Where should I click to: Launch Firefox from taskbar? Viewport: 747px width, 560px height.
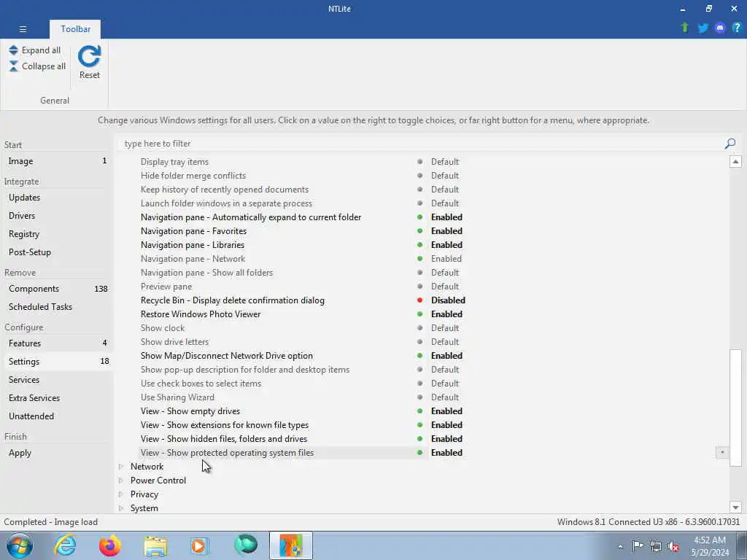click(109, 545)
